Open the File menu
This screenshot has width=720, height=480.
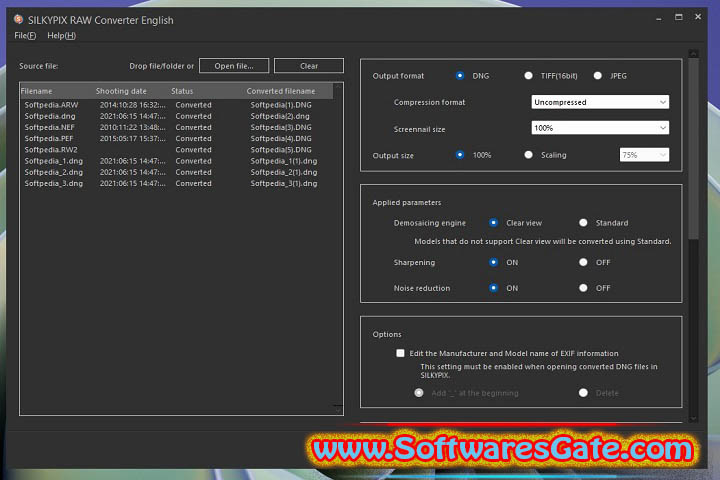pyautogui.click(x=25, y=35)
